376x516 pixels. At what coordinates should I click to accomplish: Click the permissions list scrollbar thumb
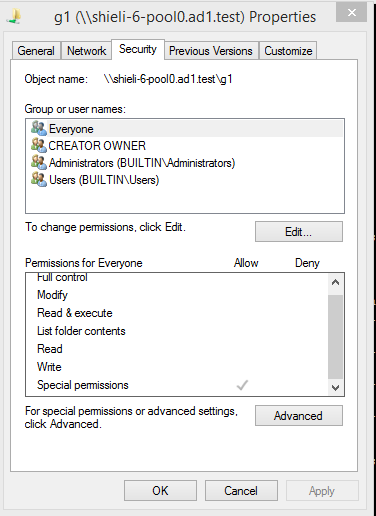tap(335, 337)
